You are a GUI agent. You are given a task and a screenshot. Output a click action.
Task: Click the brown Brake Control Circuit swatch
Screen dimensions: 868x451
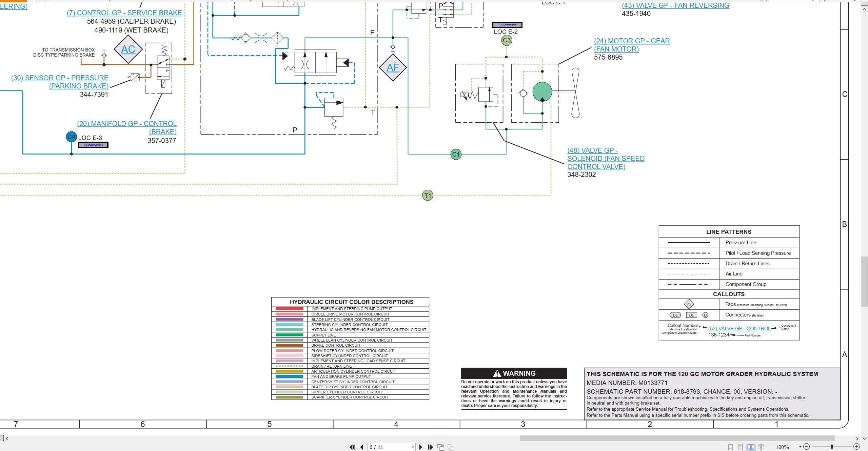pyautogui.click(x=290, y=345)
